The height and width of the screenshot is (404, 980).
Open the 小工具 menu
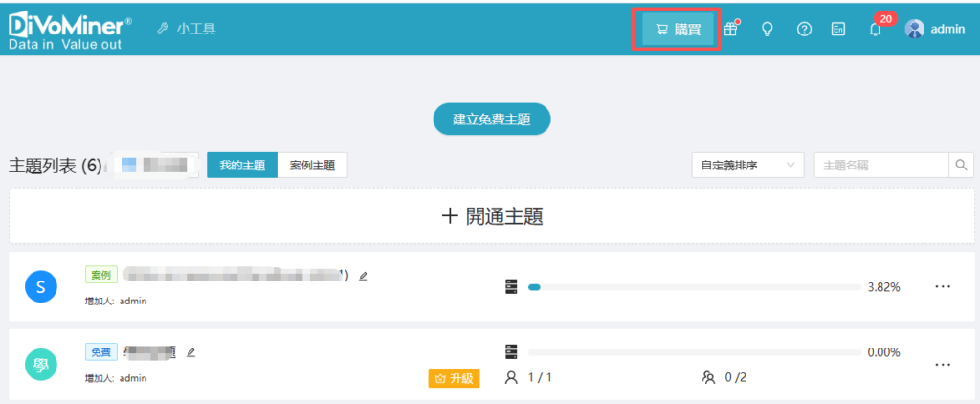[x=188, y=29]
